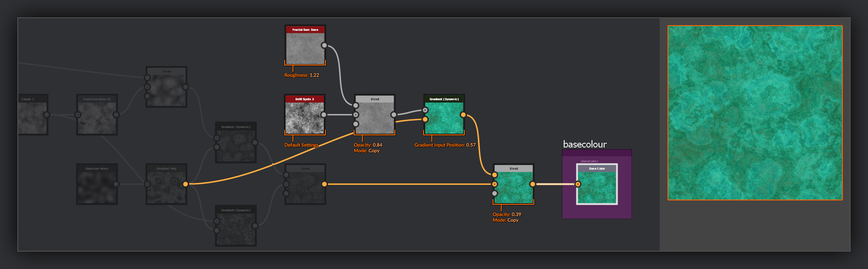Select the upper dimmed Gradient (Dynamic) node
The width and height of the screenshot is (868, 269).
point(236,142)
